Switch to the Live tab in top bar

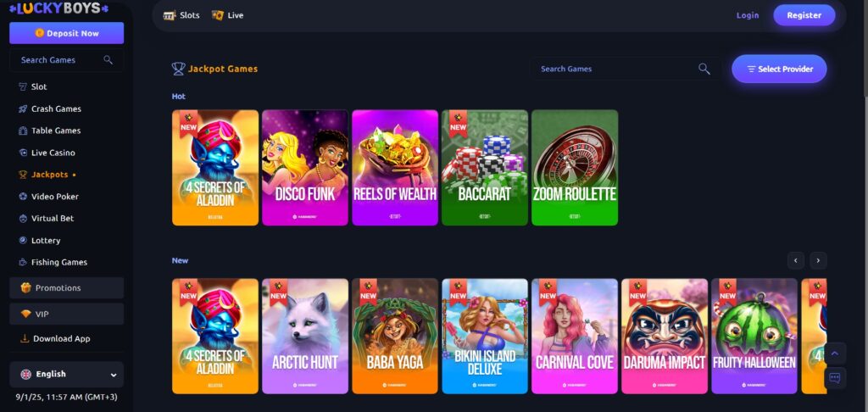pos(227,15)
